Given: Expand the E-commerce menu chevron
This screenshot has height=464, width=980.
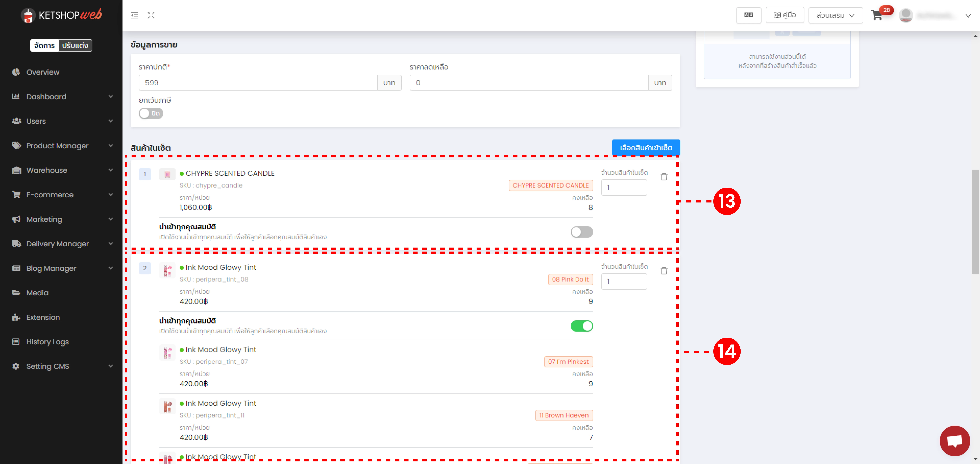Looking at the screenshot, I should [x=111, y=195].
